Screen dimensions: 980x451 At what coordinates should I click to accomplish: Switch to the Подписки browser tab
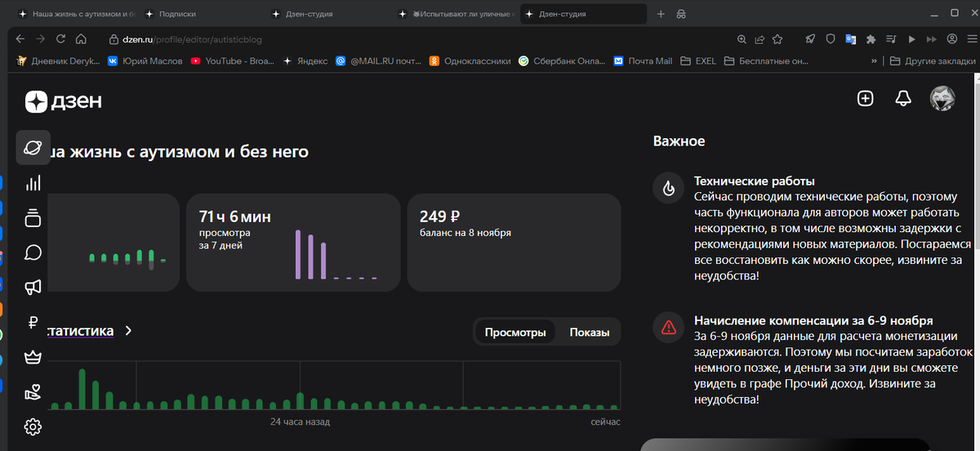pos(203,14)
